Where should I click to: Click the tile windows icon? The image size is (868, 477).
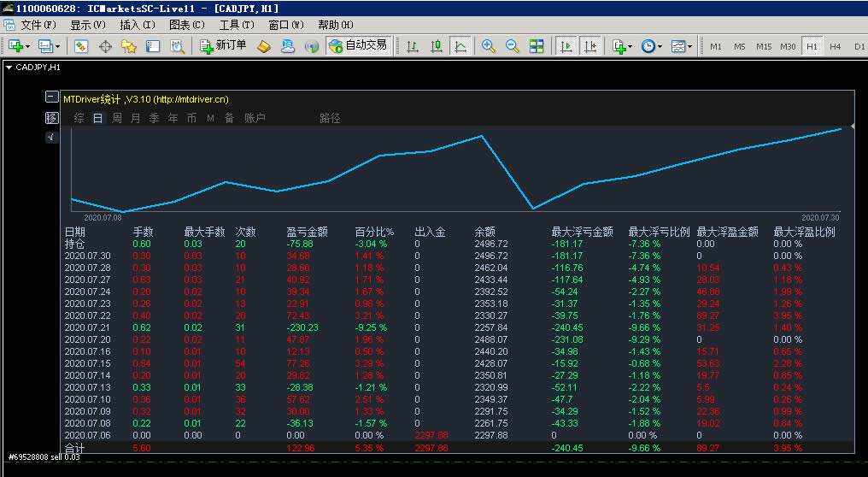pos(537,46)
